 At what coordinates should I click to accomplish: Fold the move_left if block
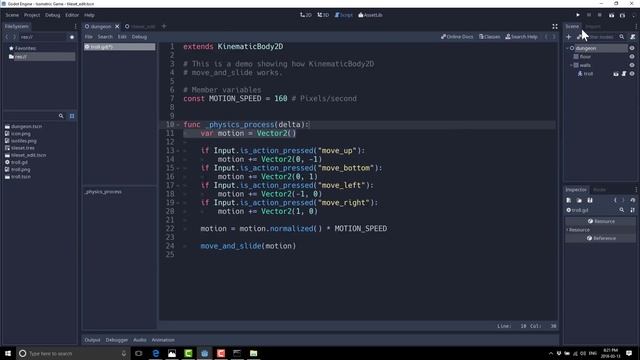point(178,186)
